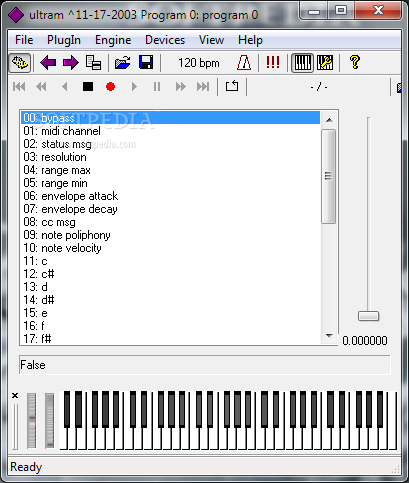409x483 pixels.
Task: Click the parameter value field showing False
Action: [205, 365]
